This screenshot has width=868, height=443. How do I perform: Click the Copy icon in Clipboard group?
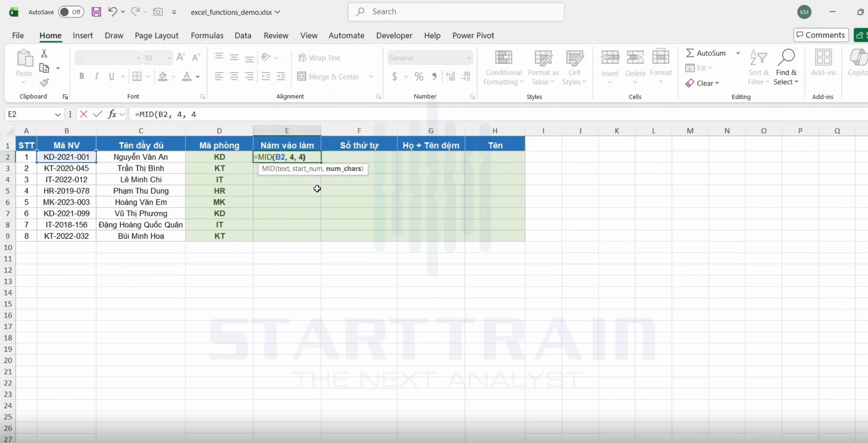[x=44, y=68]
